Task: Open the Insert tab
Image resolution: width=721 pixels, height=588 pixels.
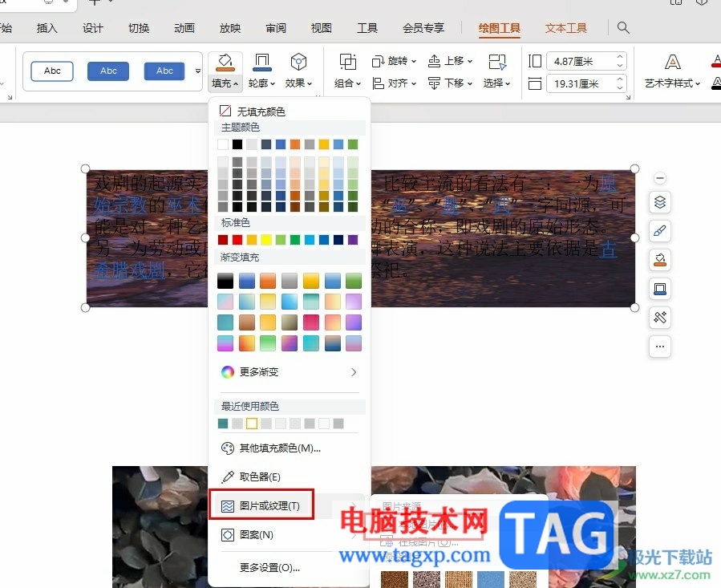Action: [47, 28]
